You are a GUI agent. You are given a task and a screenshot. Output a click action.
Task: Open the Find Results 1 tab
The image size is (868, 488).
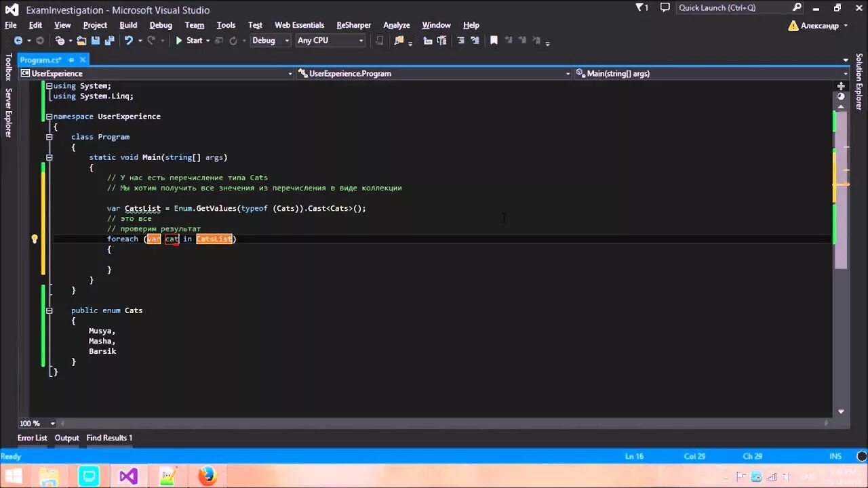click(109, 438)
